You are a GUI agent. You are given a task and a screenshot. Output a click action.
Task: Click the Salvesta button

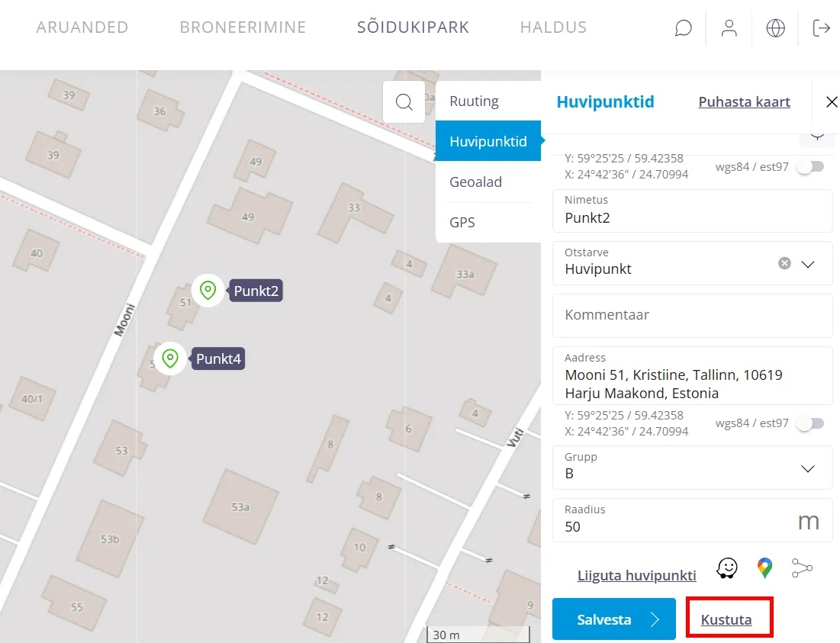coord(613,619)
